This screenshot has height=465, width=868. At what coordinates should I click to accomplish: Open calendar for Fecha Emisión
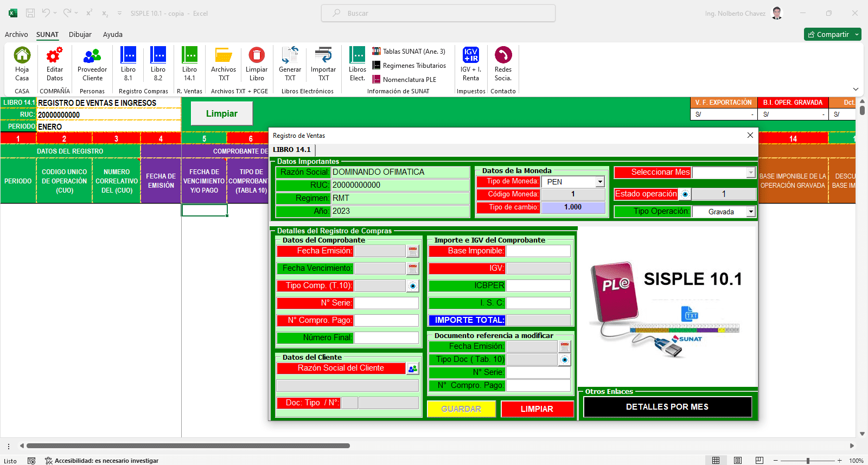(x=413, y=251)
